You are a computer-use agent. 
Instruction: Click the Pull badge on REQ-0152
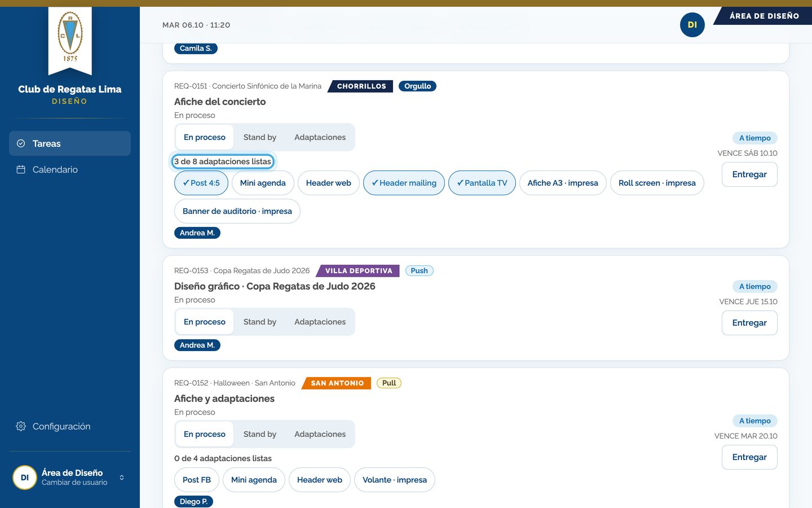389,383
